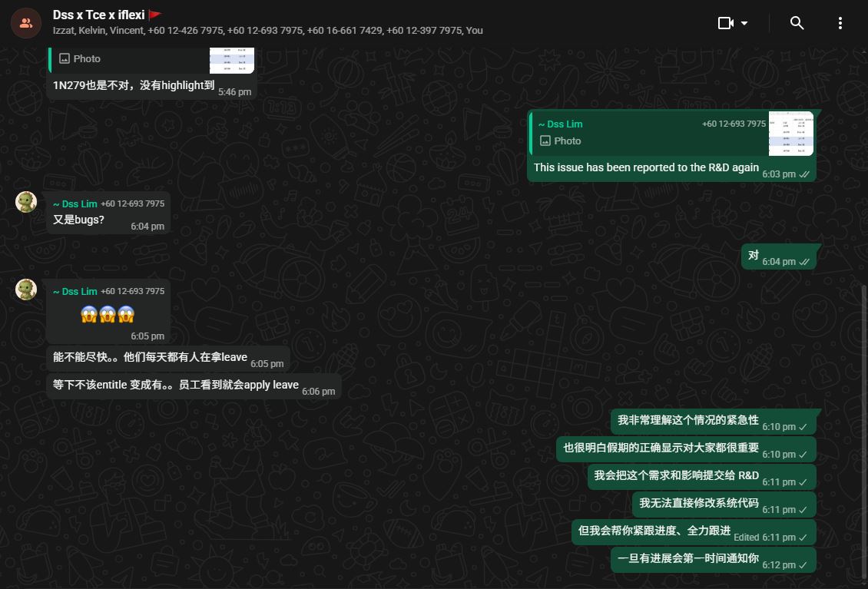Screen dimensions: 868x589
Task: Click Dss Lim avatar beside scream emojis
Action: 26,290
